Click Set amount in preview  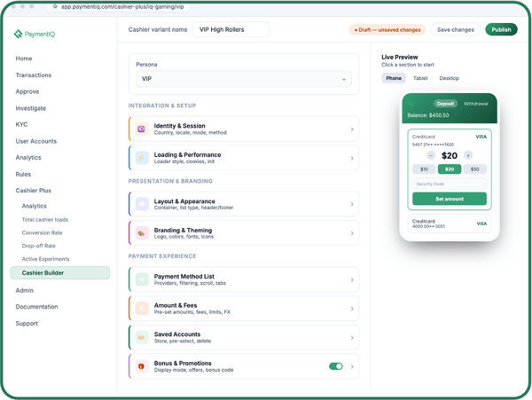[450, 199]
